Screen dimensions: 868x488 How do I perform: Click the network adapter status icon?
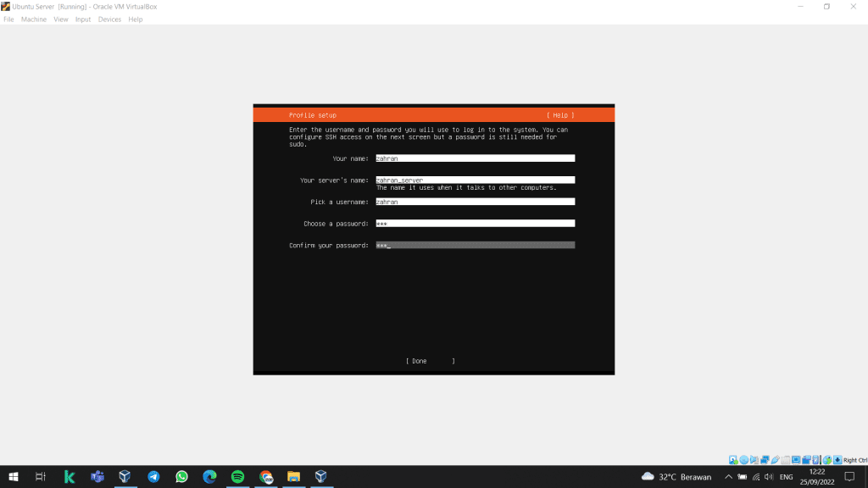coord(764,460)
